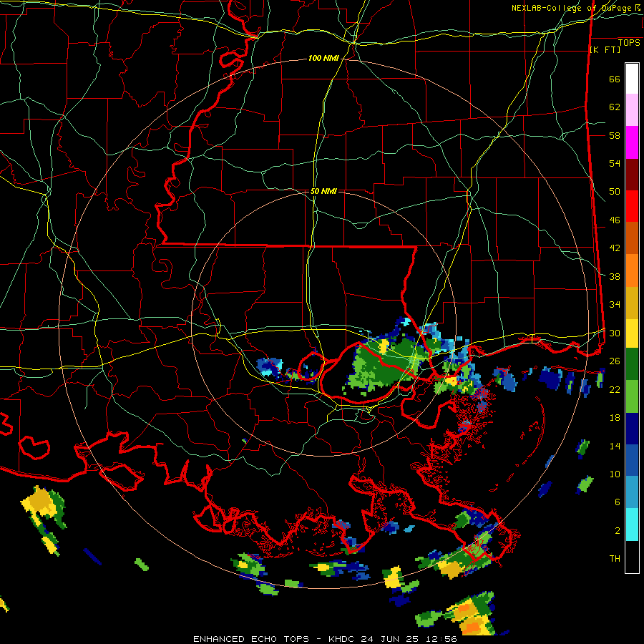The height and width of the screenshot is (644, 644).
Task: Click the KHDC radar station identifier
Action: [x=343, y=639]
